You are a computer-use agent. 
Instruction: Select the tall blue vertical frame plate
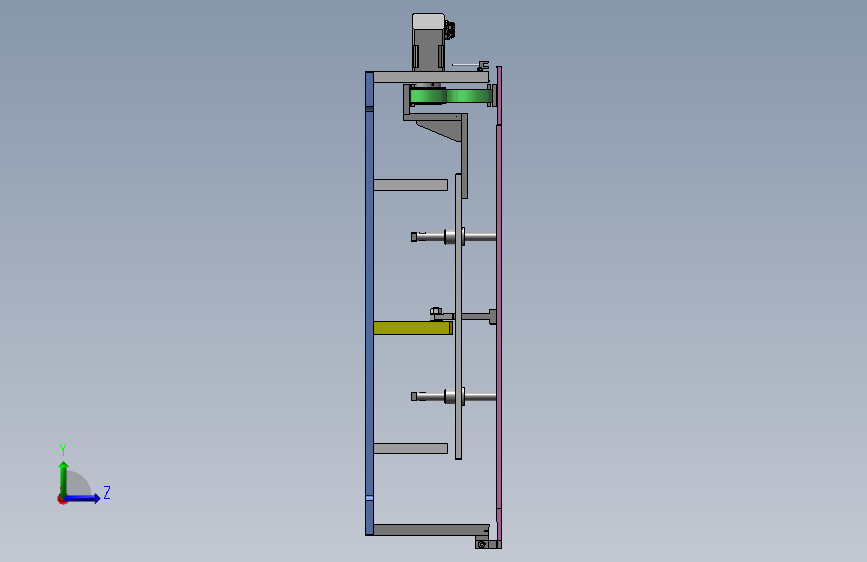click(369, 303)
